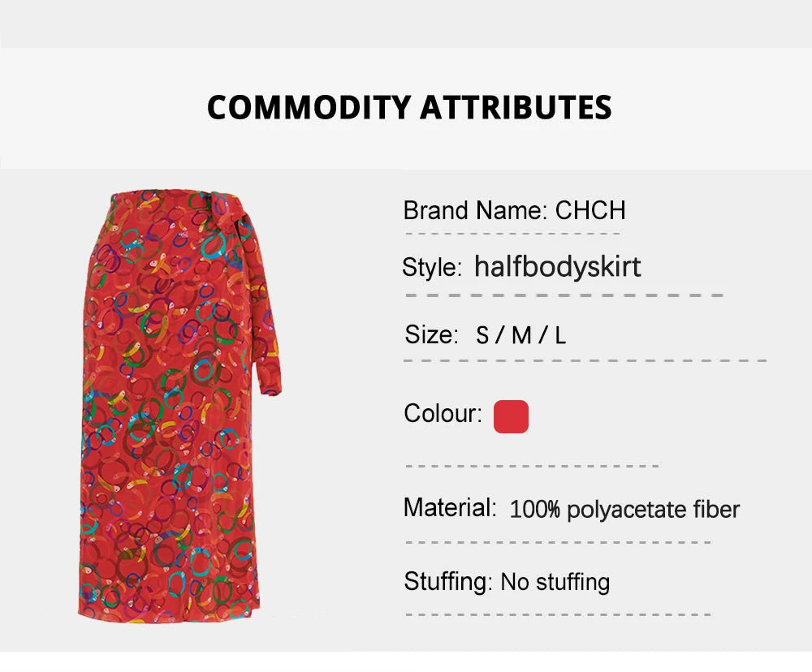Select the No stuffing value

(x=555, y=582)
